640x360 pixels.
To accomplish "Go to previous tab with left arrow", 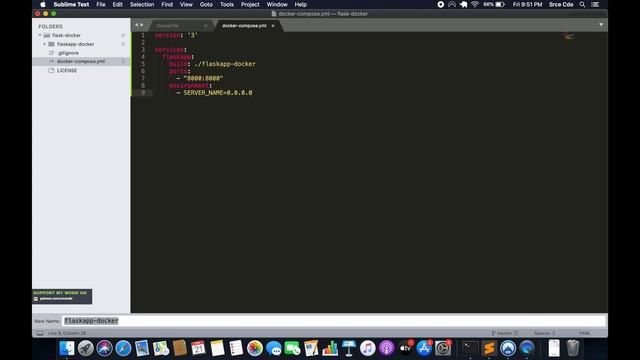I will coord(137,25).
